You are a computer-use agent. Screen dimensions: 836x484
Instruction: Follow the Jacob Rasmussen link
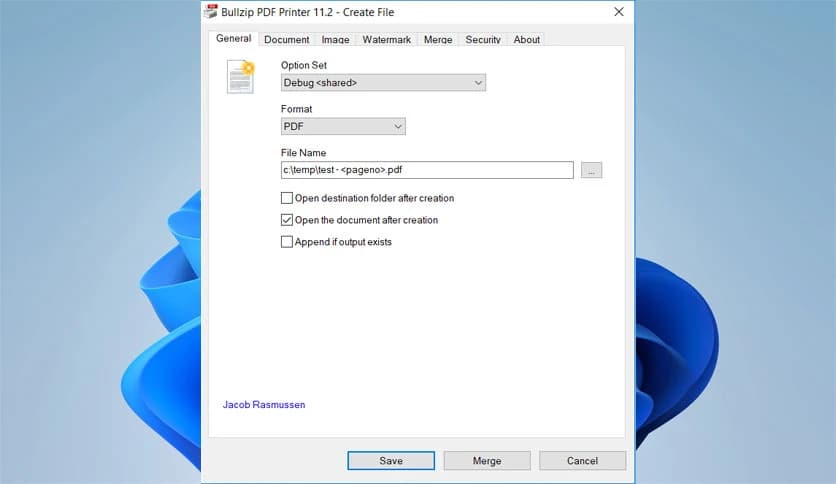pyautogui.click(x=264, y=405)
